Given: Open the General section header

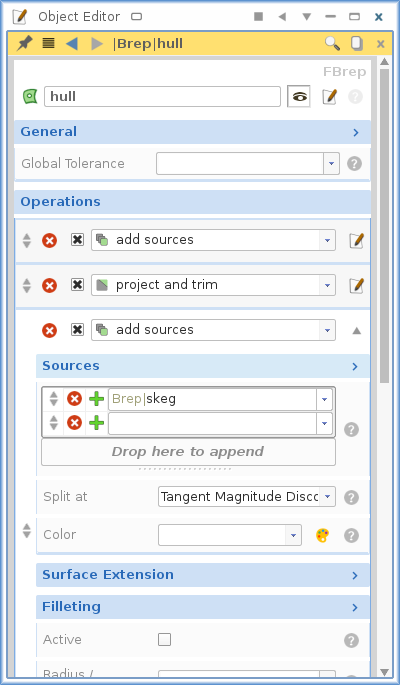Looking at the screenshot, I should point(192,132).
